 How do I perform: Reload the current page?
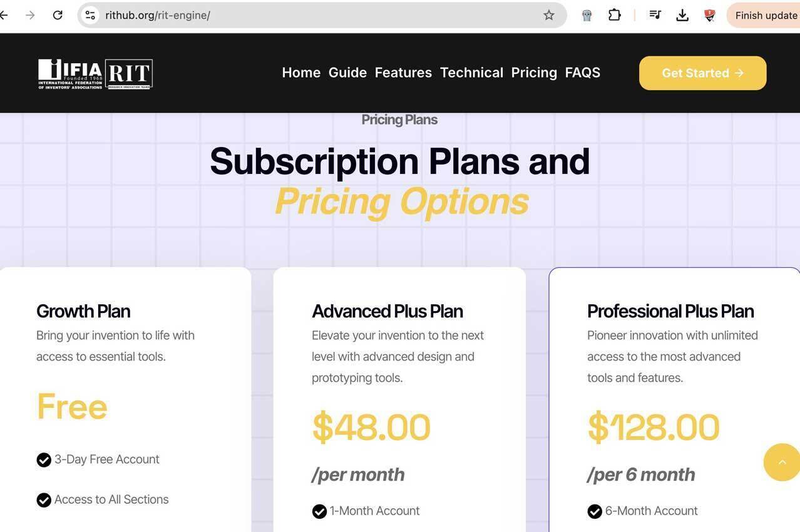coord(58,15)
